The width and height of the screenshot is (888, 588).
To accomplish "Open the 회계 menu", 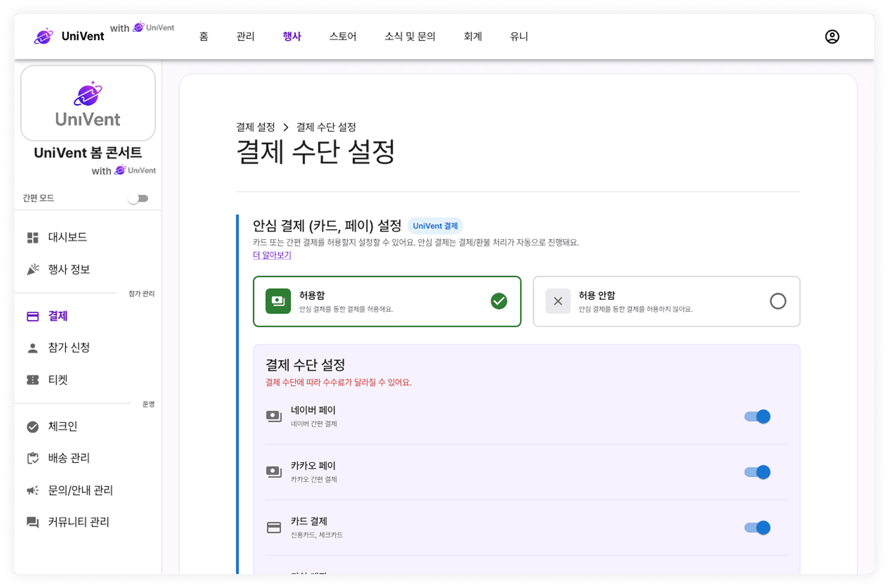I will tap(473, 36).
